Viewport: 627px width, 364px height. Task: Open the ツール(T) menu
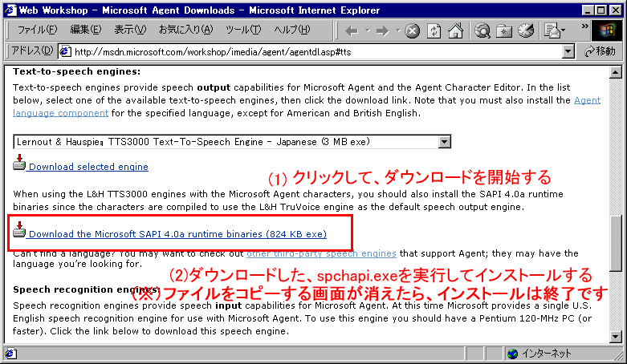pos(243,30)
